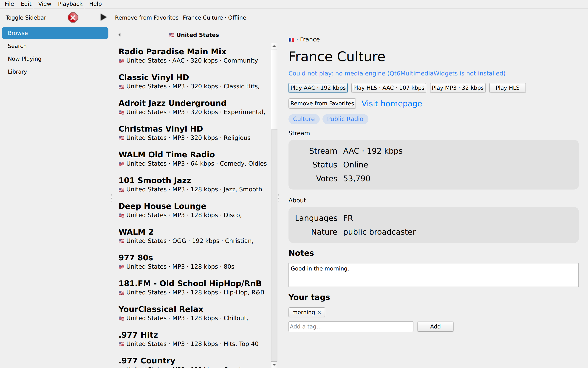Click the France Culture · Offline status text

pyautogui.click(x=214, y=17)
